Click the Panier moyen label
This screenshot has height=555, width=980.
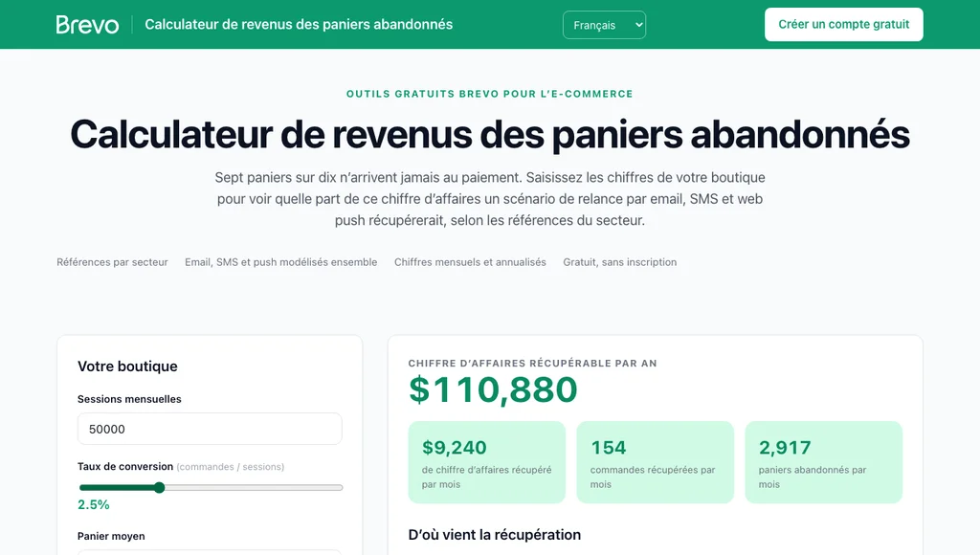coord(111,536)
